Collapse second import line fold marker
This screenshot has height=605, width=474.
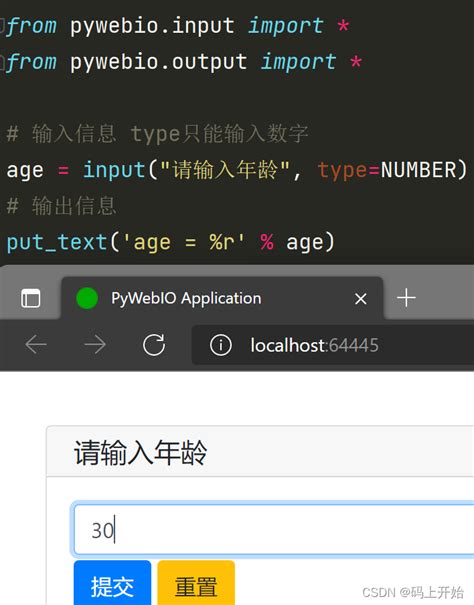[2, 62]
